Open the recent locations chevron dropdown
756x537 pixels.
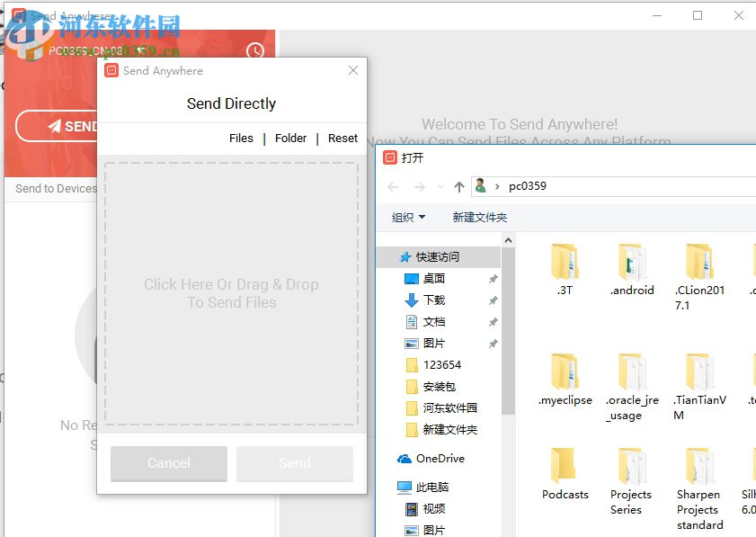[442, 186]
